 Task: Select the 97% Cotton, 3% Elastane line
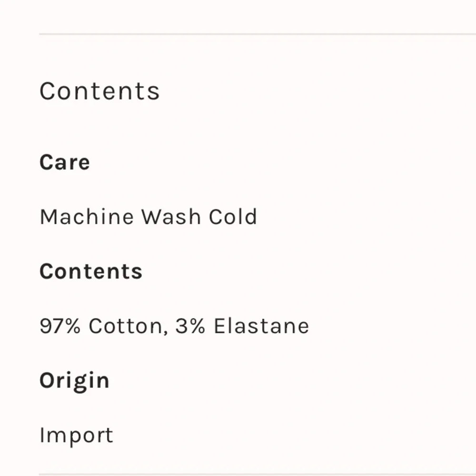click(174, 326)
